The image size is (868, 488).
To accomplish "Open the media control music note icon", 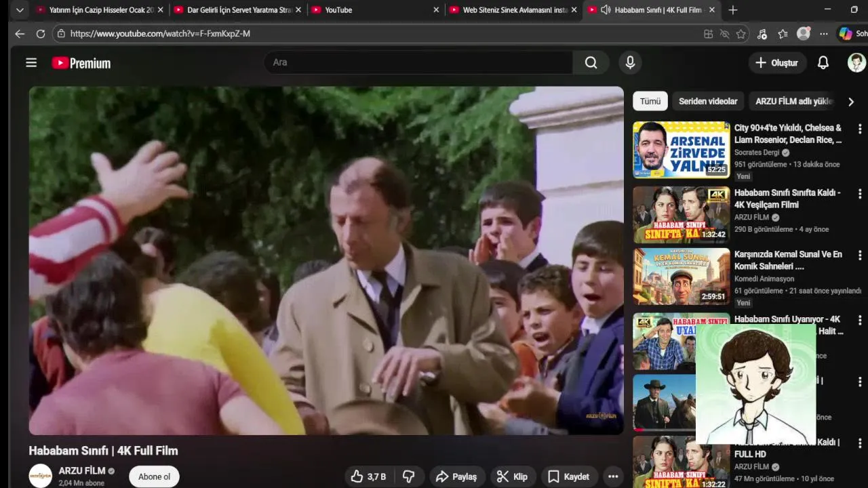I will point(762,34).
